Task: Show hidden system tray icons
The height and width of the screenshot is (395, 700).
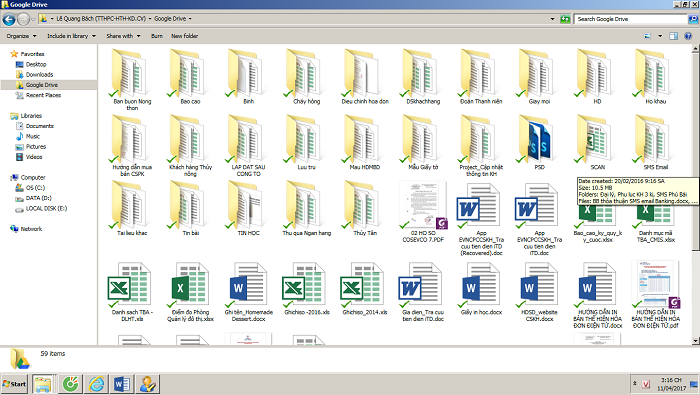Action: [634, 383]
